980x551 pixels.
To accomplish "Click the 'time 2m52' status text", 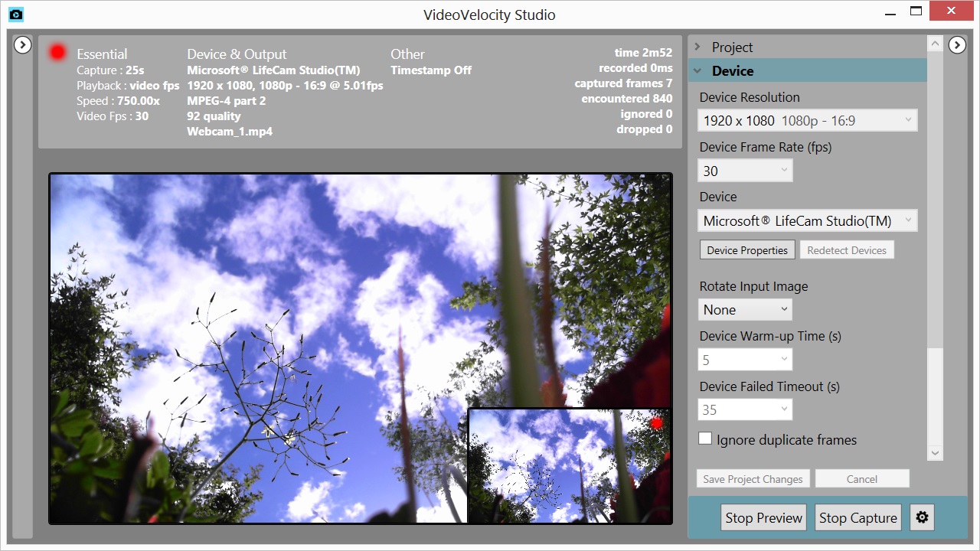I will point(643,52).
